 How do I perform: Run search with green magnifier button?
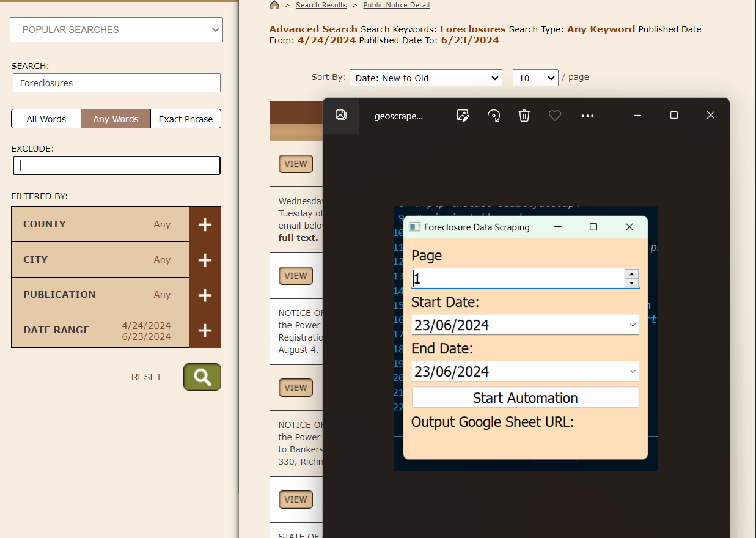pyautogui.click(x=202, y=377)
